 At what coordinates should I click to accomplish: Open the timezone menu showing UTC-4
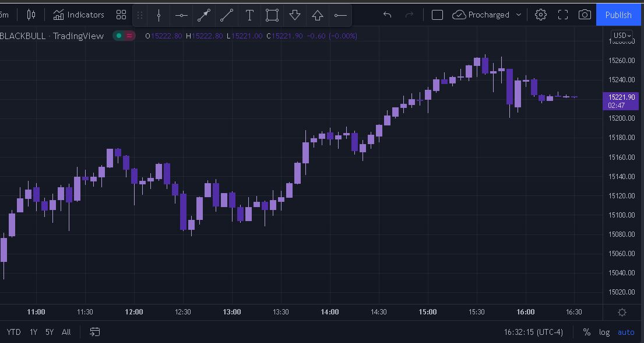pyautogui.click(x=533, y=332)
